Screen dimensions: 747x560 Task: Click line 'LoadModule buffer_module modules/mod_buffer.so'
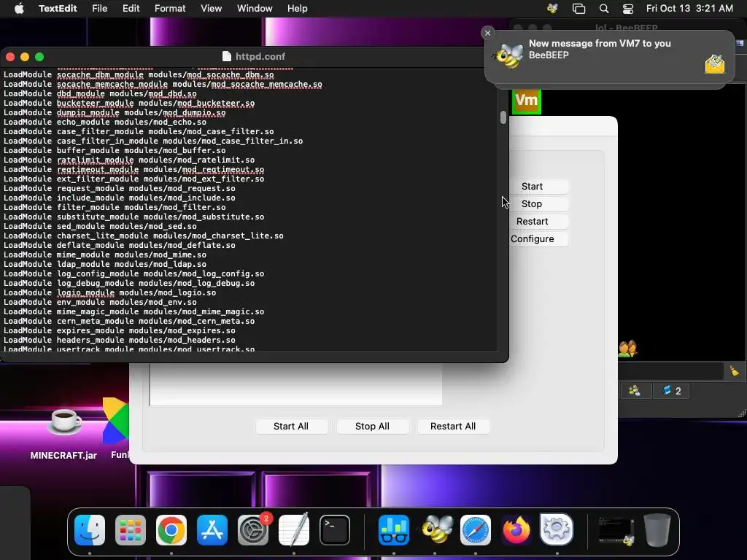click(115, 150)
